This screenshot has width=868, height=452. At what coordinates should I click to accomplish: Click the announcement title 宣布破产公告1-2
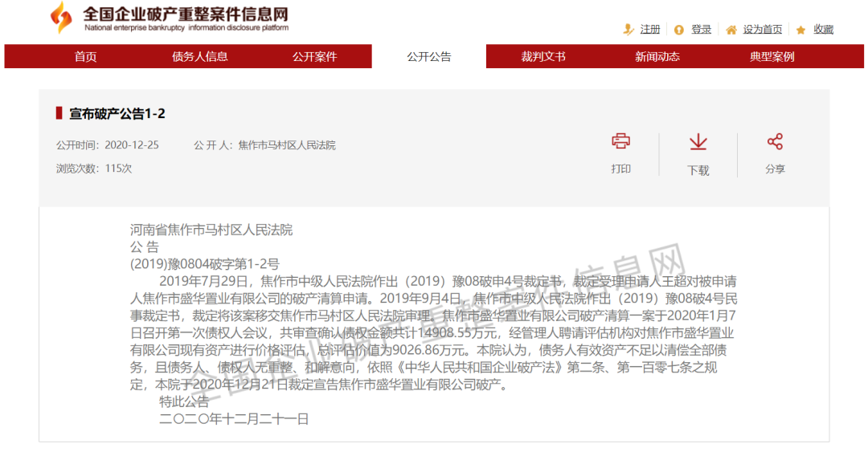pos(117,114)
